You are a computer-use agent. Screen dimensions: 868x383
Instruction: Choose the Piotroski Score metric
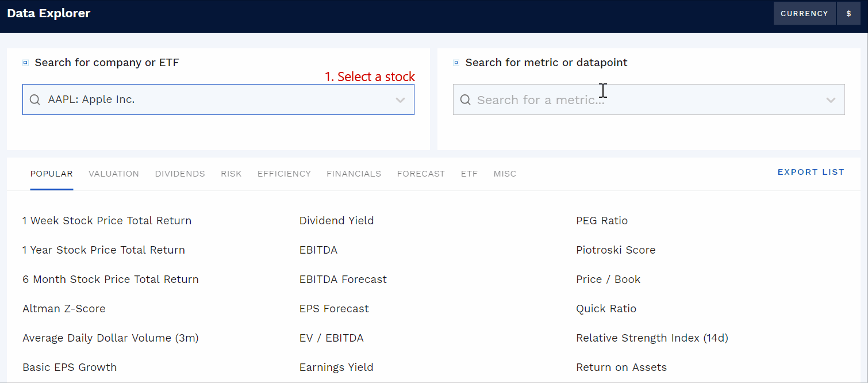(x=616, y=250)
